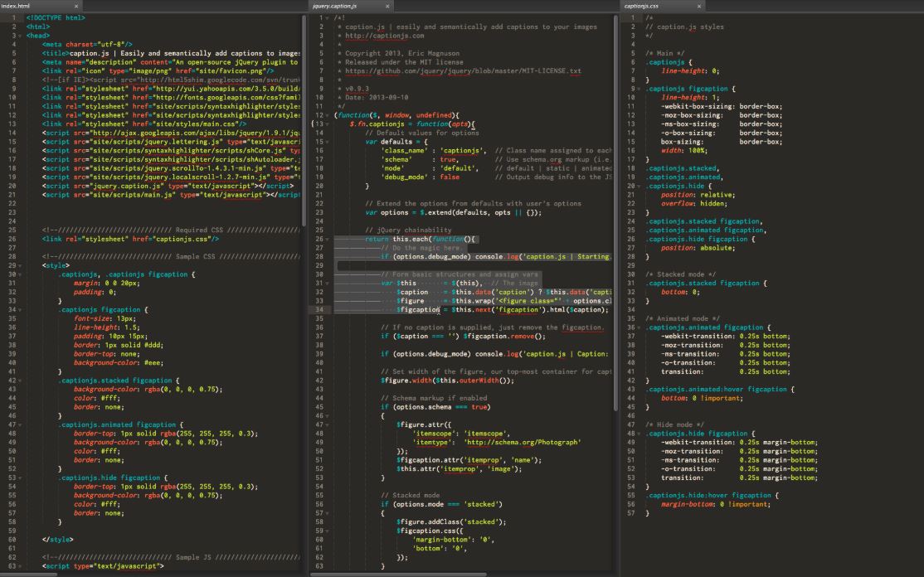The height and width of the screenshot is (577, 924).
Task: Click the index.html vertical scrollbar thumb
Action: [304, 121]
